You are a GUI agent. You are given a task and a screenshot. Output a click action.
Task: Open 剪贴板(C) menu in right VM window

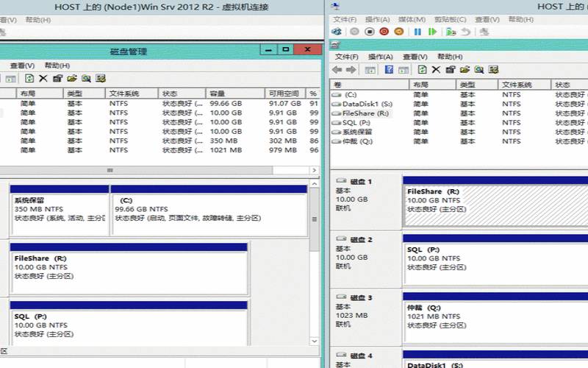point(450,20)
